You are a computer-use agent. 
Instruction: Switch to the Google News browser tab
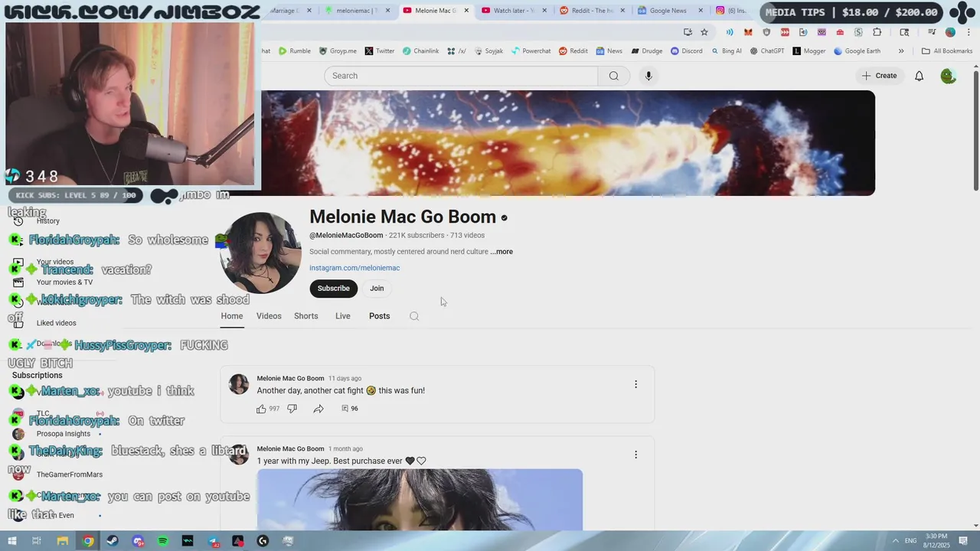point(669,11)
